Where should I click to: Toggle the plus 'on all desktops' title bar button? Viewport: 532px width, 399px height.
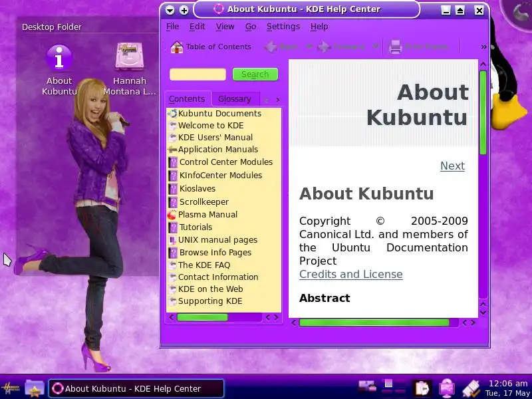tap(184, 10)
